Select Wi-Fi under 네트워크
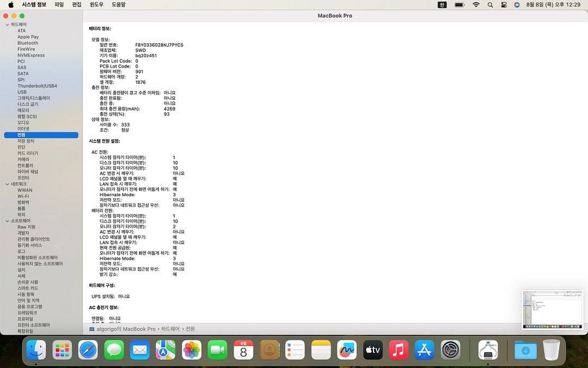This screenshot has height=368, width=588. (x=23, y=196)
